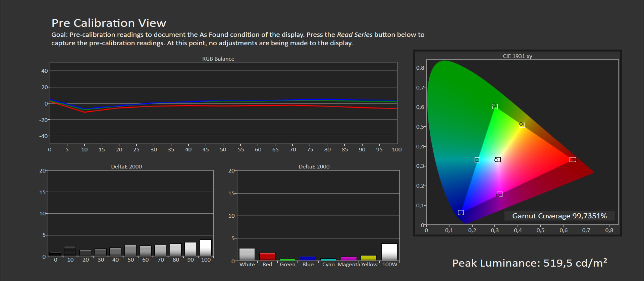Select the Magenta bar in color DeltaE chart
Viewport: 644px width, 281px height.
(x=349, y=259)
